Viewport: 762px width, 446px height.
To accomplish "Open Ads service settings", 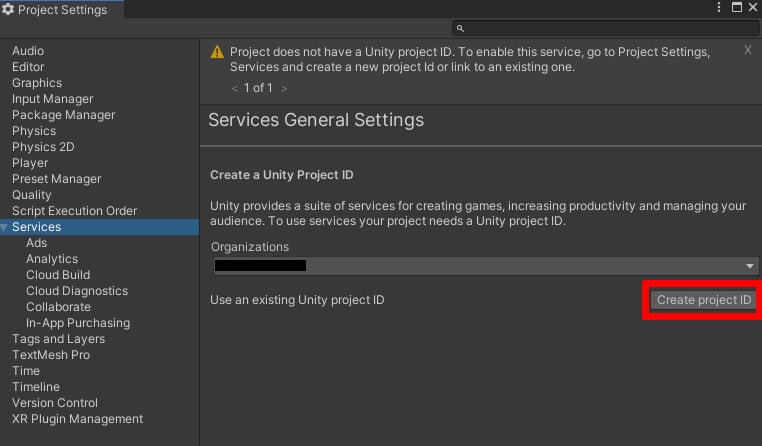I will click(36, 243).
